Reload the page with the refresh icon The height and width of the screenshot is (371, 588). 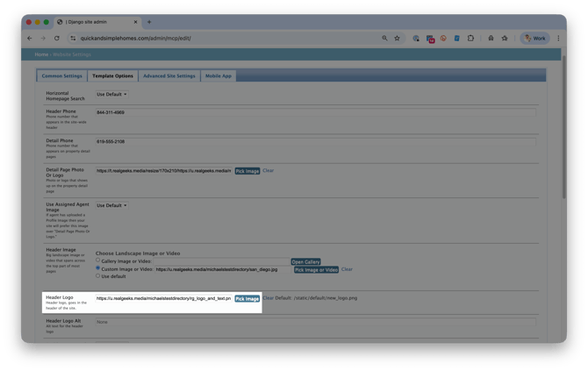[x=57, y=39]
